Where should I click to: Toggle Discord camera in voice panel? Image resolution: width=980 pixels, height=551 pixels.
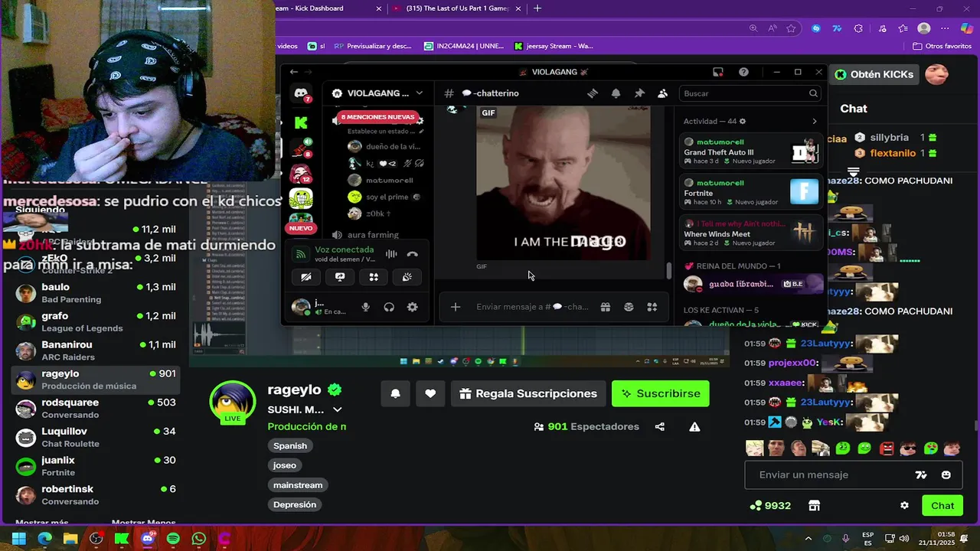[x=306, y=277]
